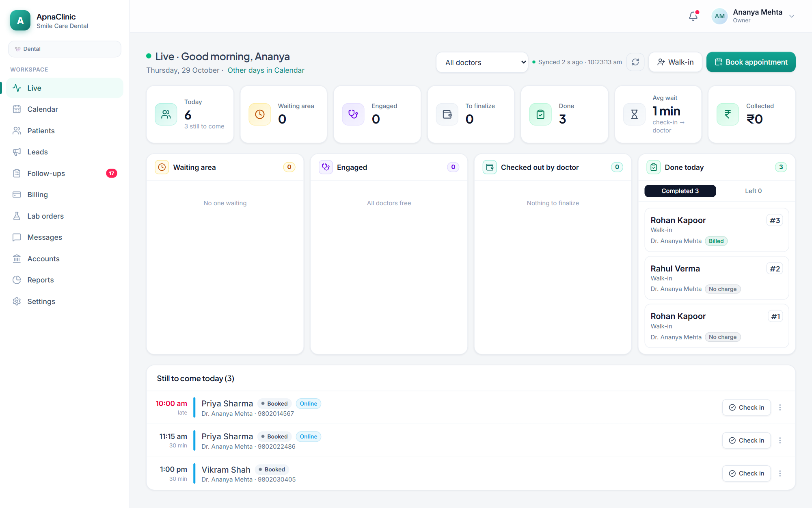This screenshot has width=812, height=508.
Task: Refresh the live sync icon
Action: (x=635, y=62)
